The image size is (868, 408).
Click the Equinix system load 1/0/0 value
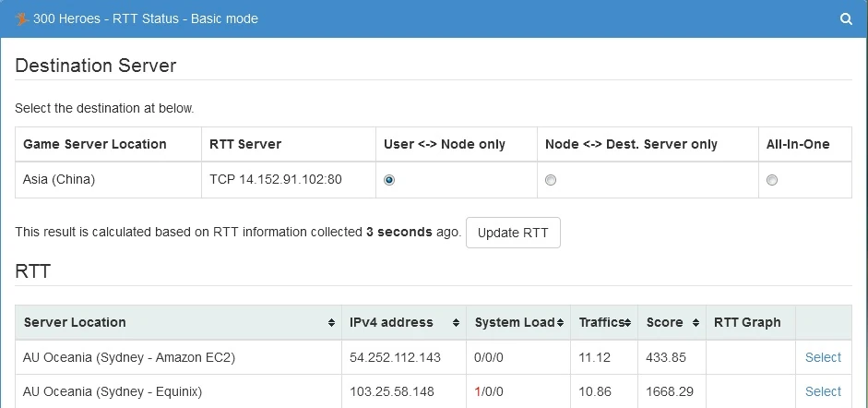489,391
